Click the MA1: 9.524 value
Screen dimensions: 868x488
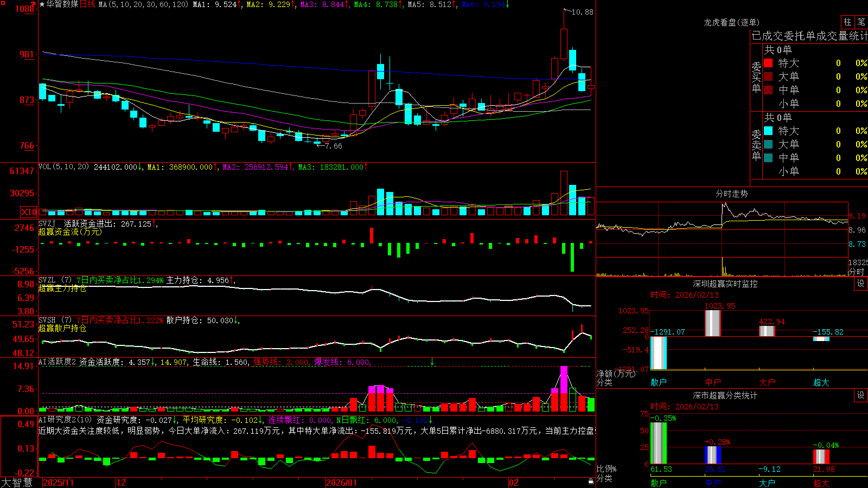tap(215, 4)
